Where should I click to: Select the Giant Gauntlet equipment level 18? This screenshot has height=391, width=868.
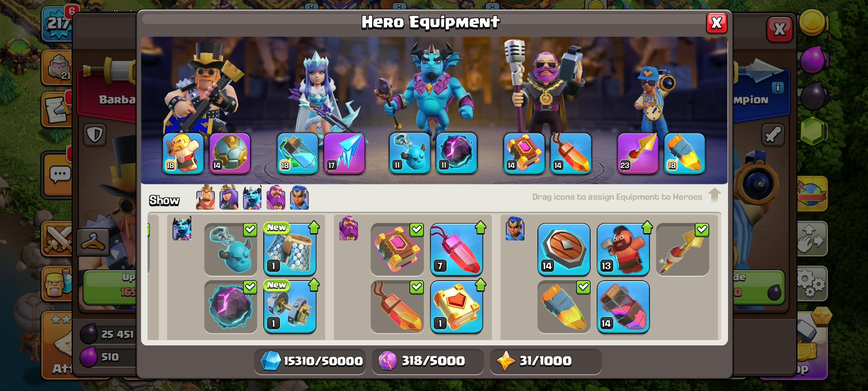183,154
